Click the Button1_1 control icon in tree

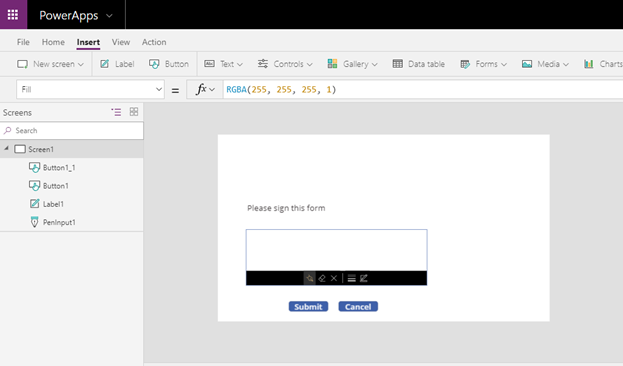click(x=35, y=167)
